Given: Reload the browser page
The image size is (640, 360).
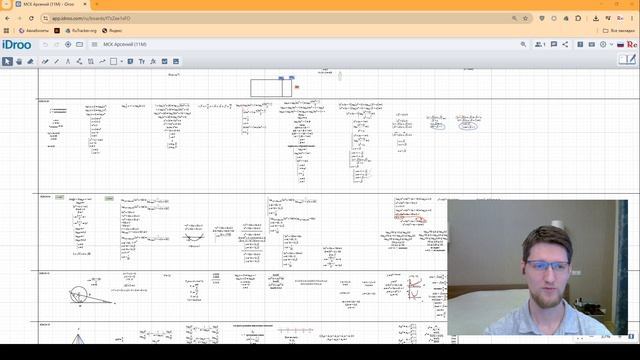Looking at the screenshot, I should [31, 18].
